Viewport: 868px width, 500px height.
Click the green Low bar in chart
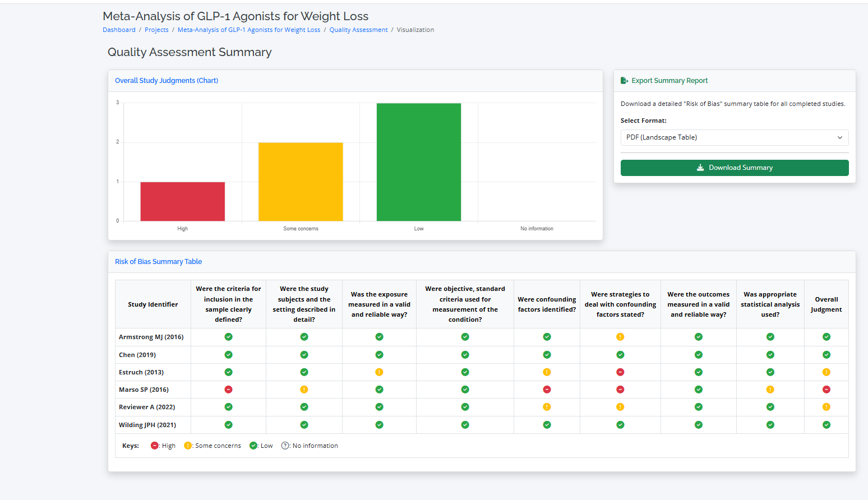(419, 162)
